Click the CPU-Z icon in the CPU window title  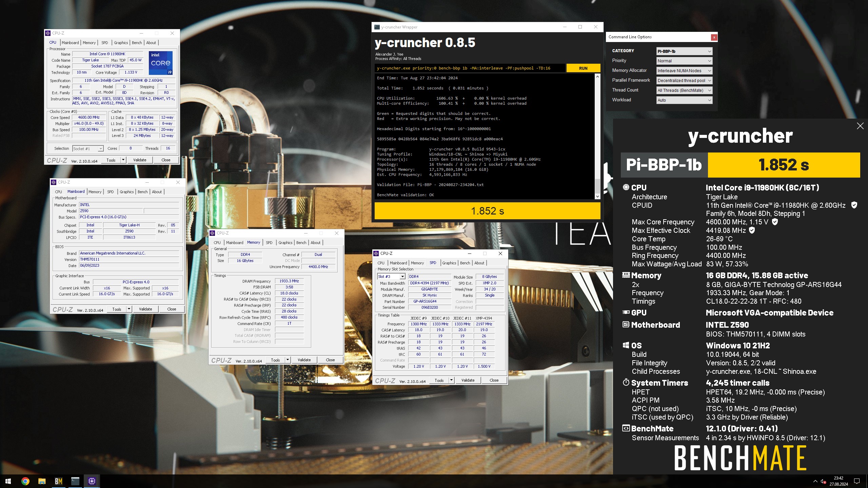point(48,33)
